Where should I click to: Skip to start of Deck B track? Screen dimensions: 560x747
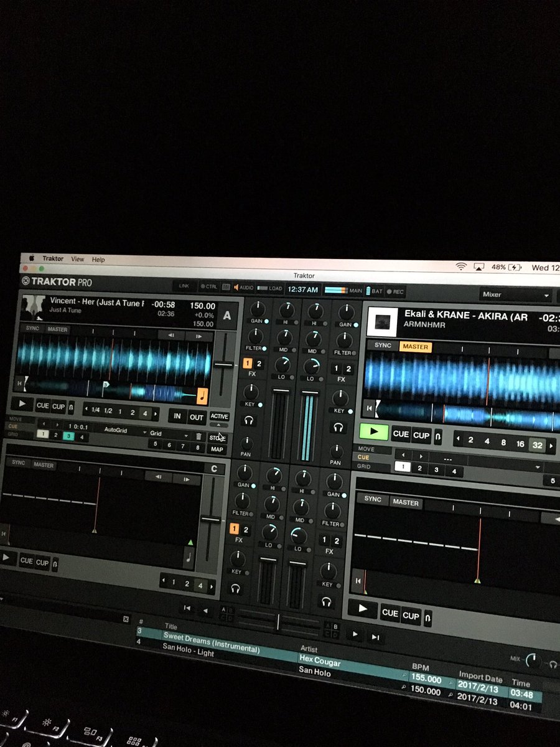tap(370, 409)
